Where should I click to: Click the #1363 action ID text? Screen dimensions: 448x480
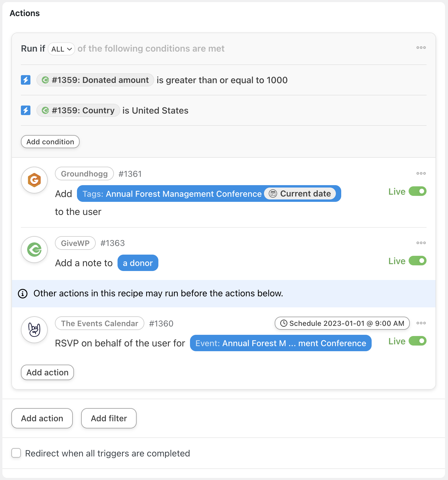(x=113, y=243)
